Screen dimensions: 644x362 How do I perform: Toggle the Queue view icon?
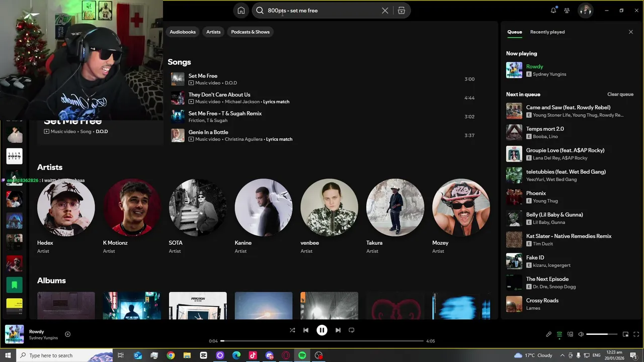pyautogui.click(x=559, y=334)
